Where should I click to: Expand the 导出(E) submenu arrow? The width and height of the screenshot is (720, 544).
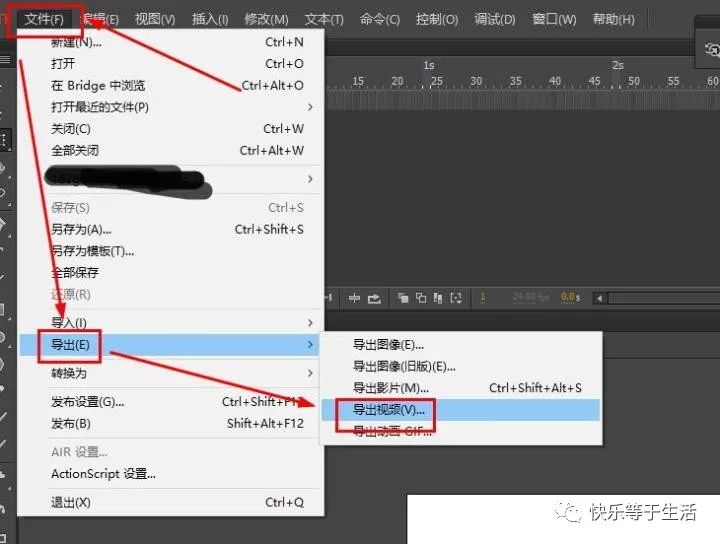310,345
